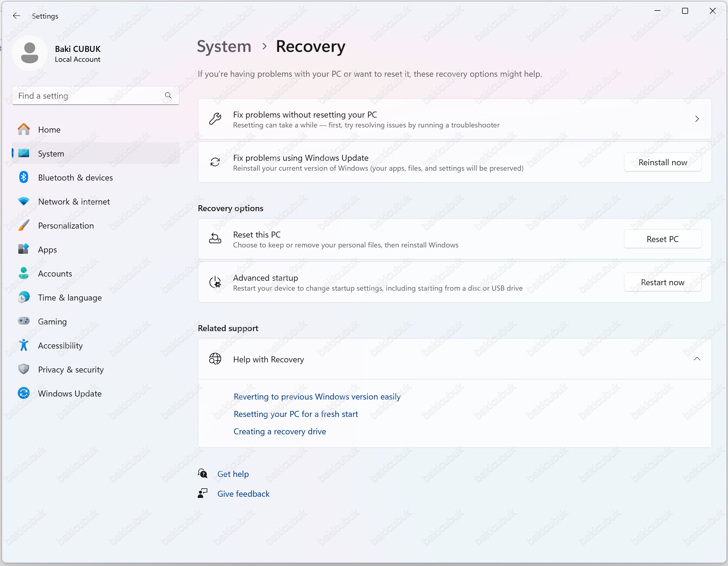Collapse Help with Recovery chevron
The width and height of the screenshot is (728, 566).
pos(697,359)
